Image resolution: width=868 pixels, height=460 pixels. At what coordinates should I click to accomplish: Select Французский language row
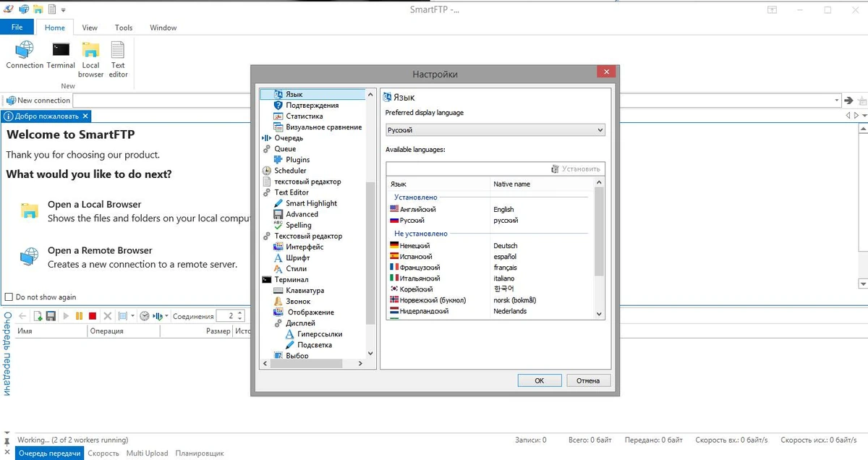[x=490, y=267]
